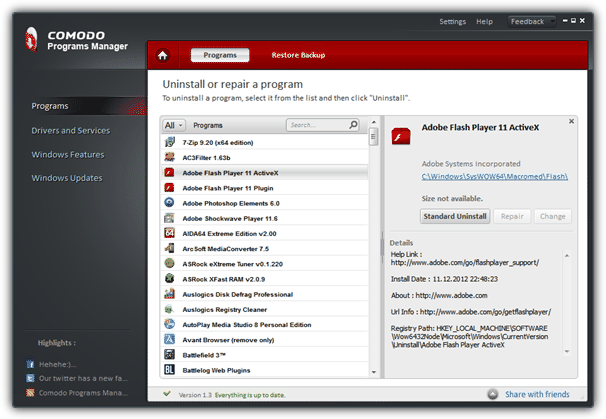
Task: Click the 7-Zip 9.20 program icon
Action: point(169,142)
